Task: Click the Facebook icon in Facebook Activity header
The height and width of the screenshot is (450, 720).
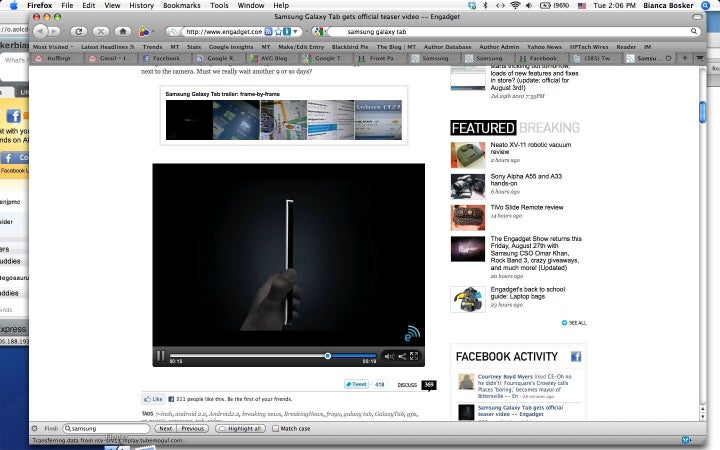Action: pyautogui.click(x=576, y=356)
